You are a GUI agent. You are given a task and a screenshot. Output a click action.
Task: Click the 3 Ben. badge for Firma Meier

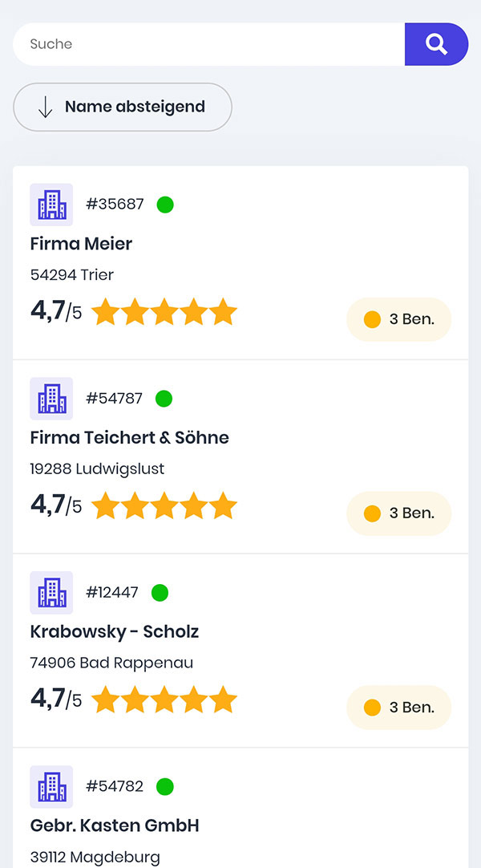tap(398, 319)
